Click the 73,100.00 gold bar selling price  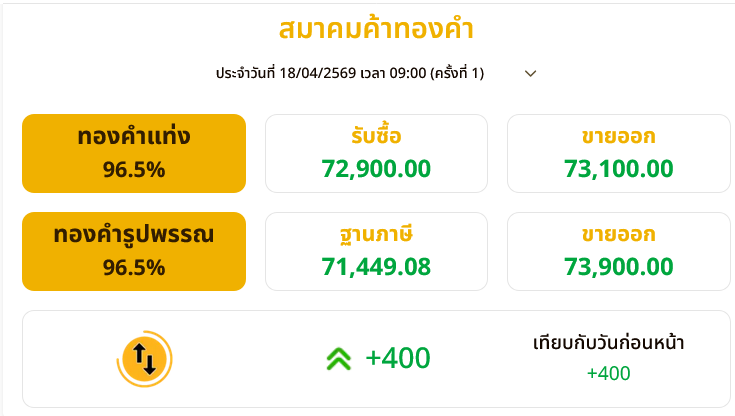619,168
